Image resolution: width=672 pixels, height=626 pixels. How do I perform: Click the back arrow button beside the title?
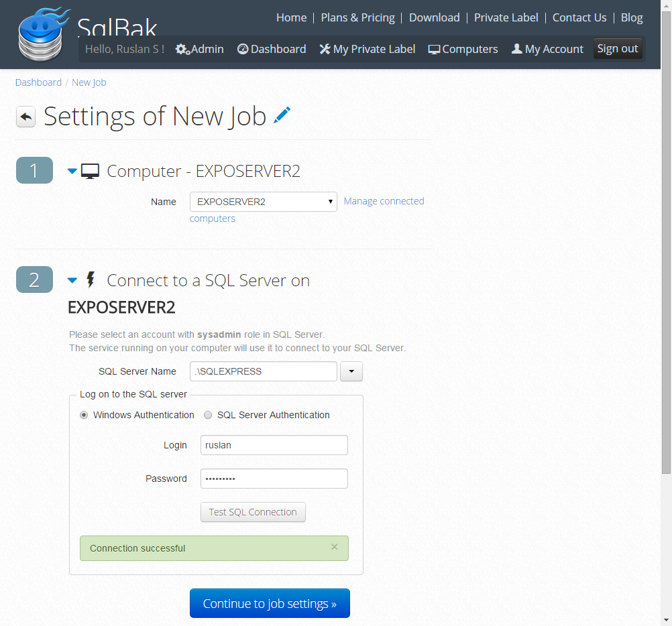pos(25,117)
